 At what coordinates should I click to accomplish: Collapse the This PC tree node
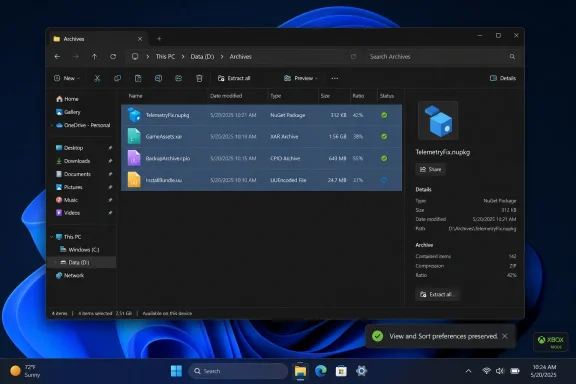click(x=51, y=237)
